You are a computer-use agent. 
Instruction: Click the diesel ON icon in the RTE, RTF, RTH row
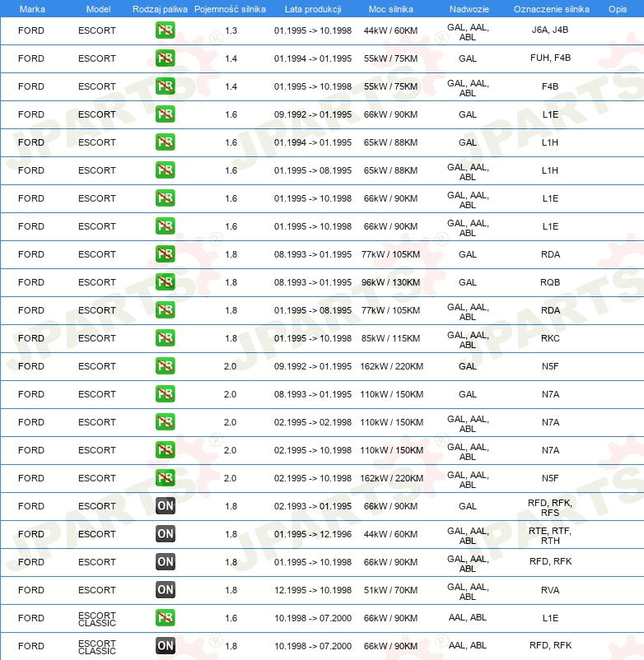(x=165, y=534)
